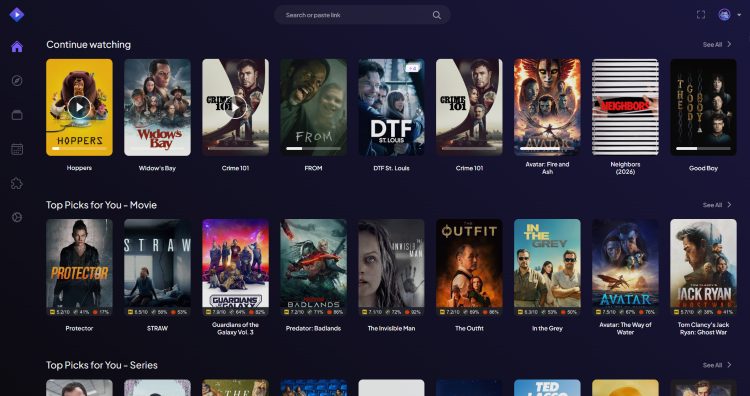Click 'The Outfit' title text
This screenshot has width=750, height=396.
469,329
